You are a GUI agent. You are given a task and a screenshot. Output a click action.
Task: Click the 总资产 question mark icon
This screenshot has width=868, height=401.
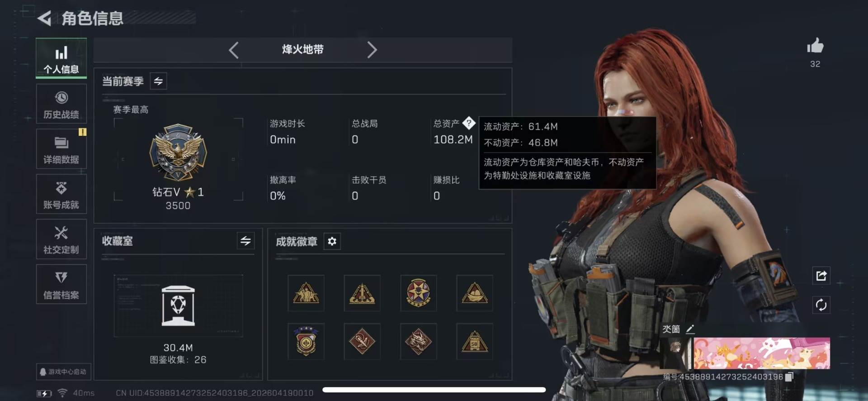tap(469, 123)
